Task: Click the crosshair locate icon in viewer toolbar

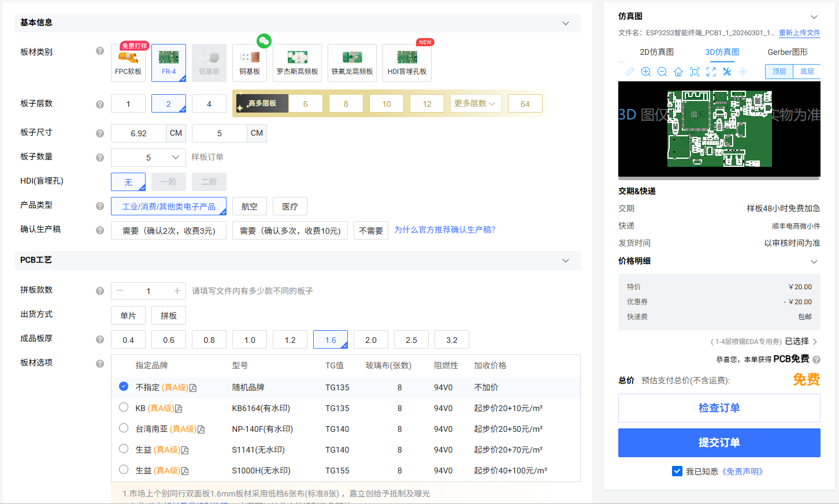Action: tap(743, 72)
